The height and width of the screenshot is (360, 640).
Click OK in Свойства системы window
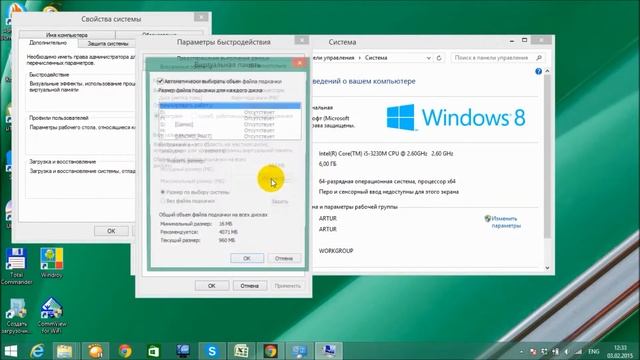tap(111, 231)
